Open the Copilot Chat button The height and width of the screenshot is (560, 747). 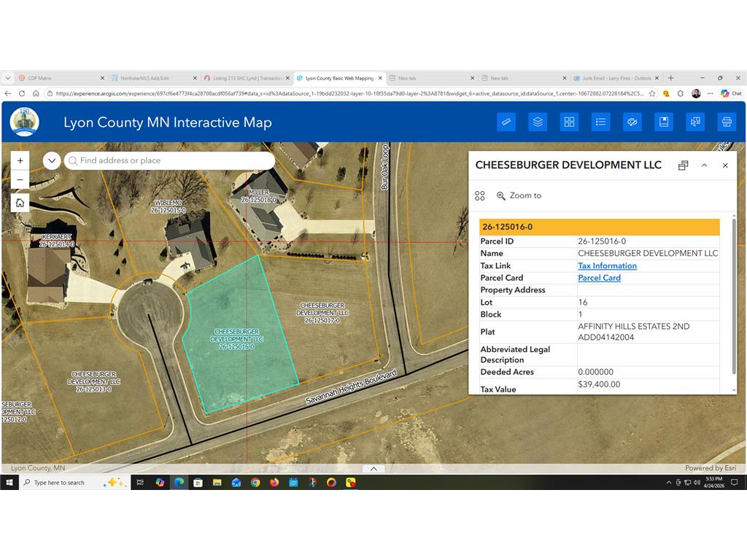coord(731,93)
